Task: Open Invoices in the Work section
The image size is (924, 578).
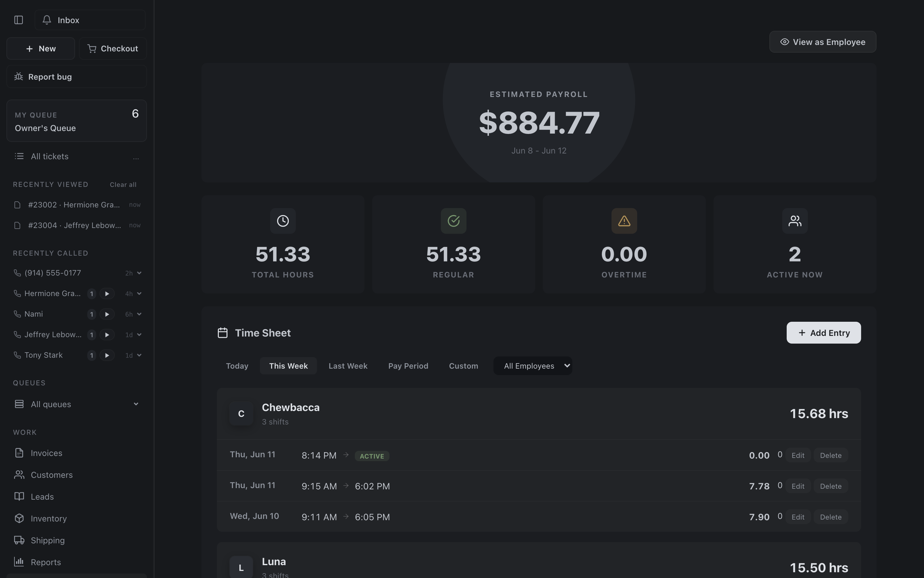Action: (76, 453)
